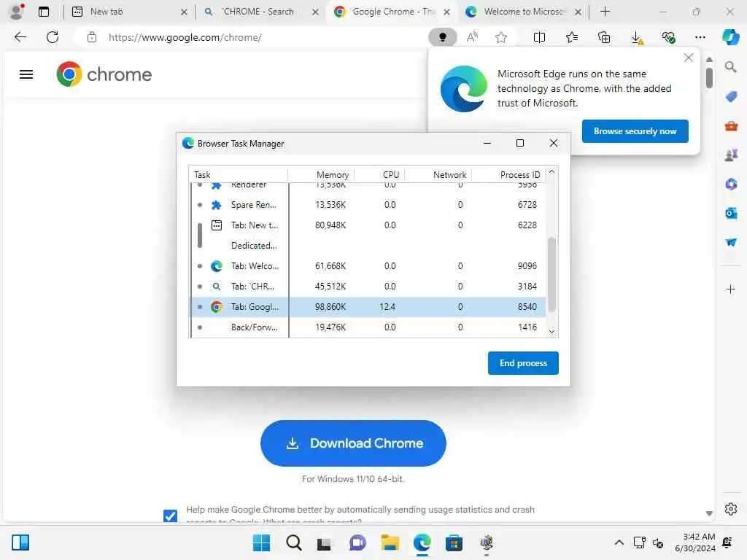Click the page scrollbar down arrow
Image resolution: width=747 pixels, height=560 pixels.
pyautogui.click(x=709, y=513)
